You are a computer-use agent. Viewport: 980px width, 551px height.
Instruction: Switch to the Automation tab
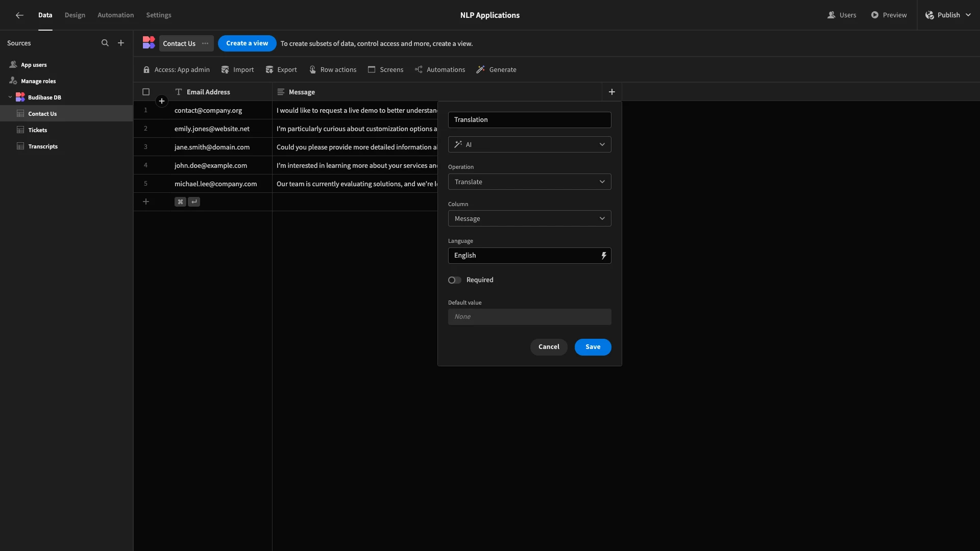(x=116, y=15)
